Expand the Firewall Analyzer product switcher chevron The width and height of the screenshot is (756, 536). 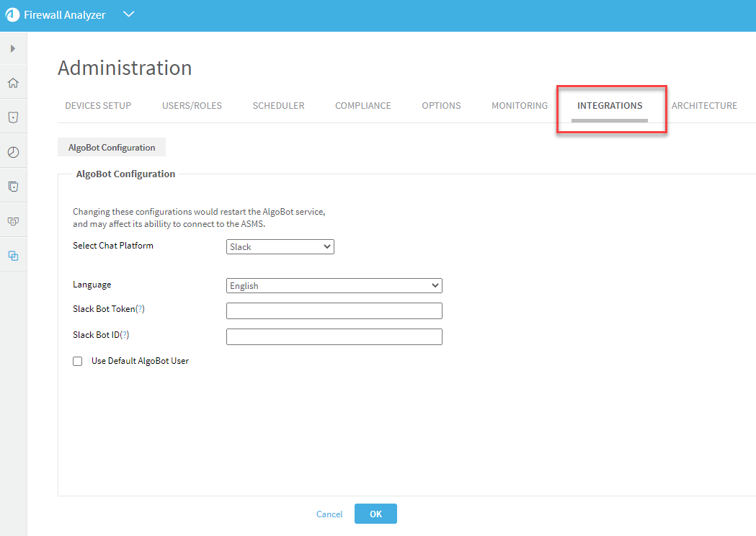(x=128, y=14)
